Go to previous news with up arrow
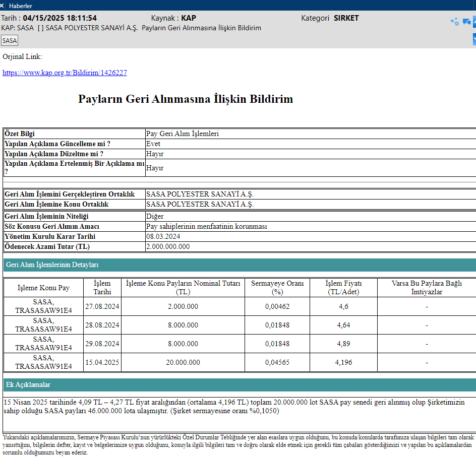 [x=474, y=22]
